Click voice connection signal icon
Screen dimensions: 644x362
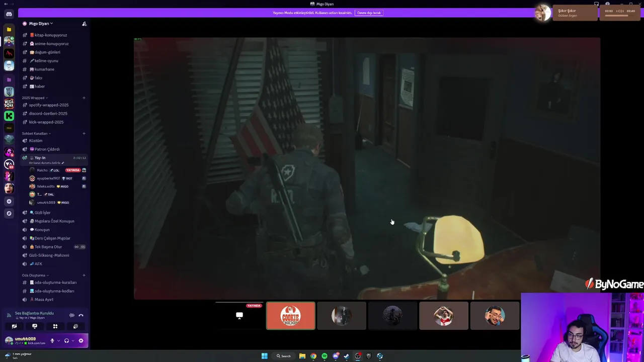click(x=9, y=315)
